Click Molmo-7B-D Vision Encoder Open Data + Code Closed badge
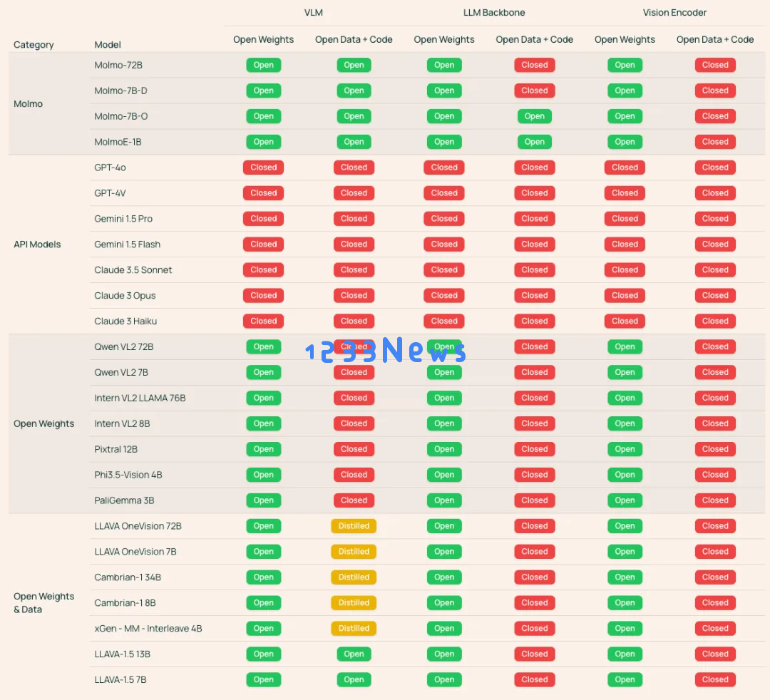 click(x=715, y=91)
